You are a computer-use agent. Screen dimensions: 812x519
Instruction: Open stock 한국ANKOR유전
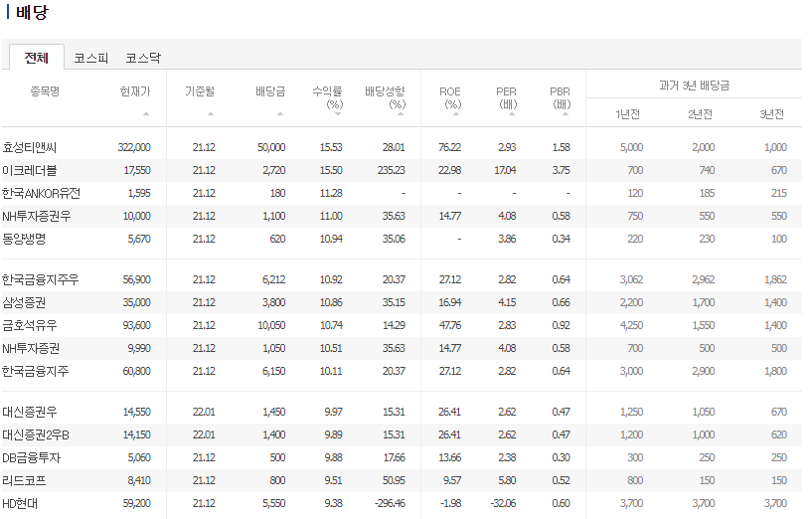(x=42, y=193)
